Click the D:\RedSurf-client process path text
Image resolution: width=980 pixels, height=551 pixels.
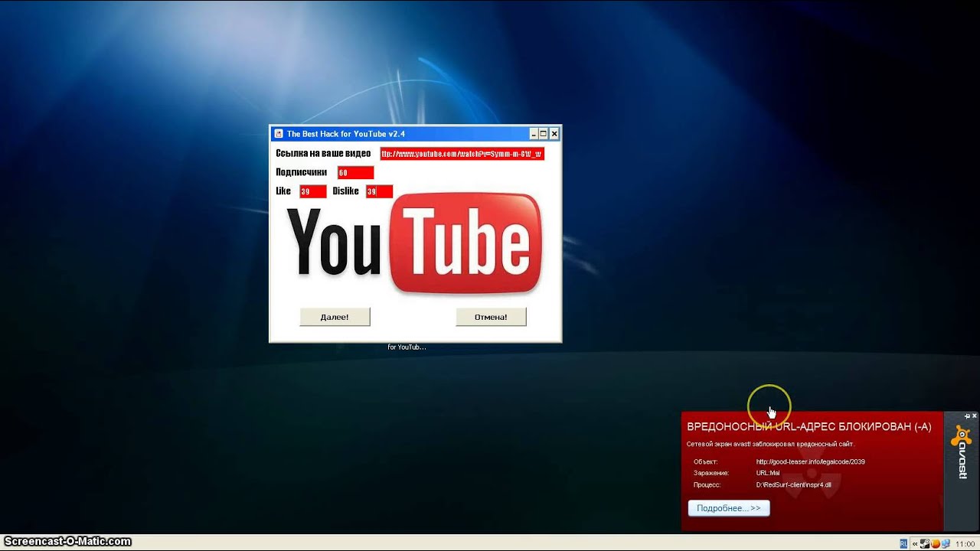click(793, 485)
